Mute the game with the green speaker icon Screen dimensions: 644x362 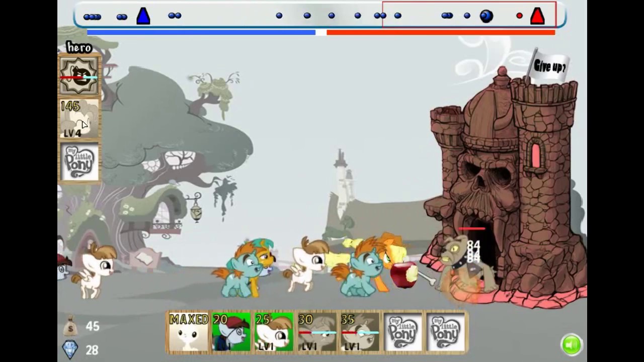click(572, 344)
